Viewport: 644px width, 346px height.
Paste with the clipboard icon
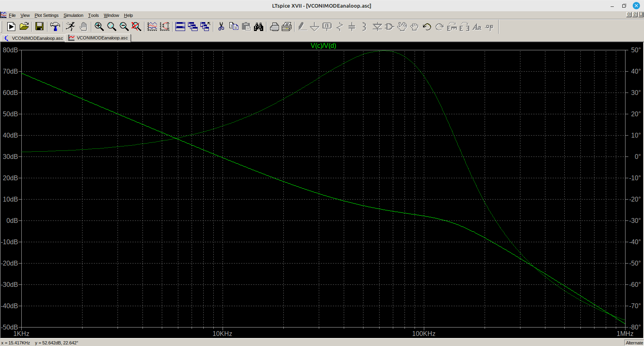pos(246,27)
